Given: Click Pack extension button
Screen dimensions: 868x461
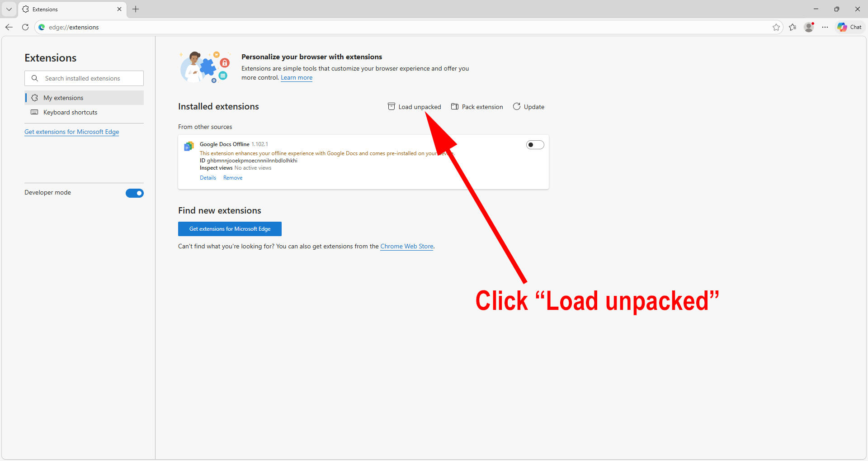Looking at the screenshot, I should (477, 107).
